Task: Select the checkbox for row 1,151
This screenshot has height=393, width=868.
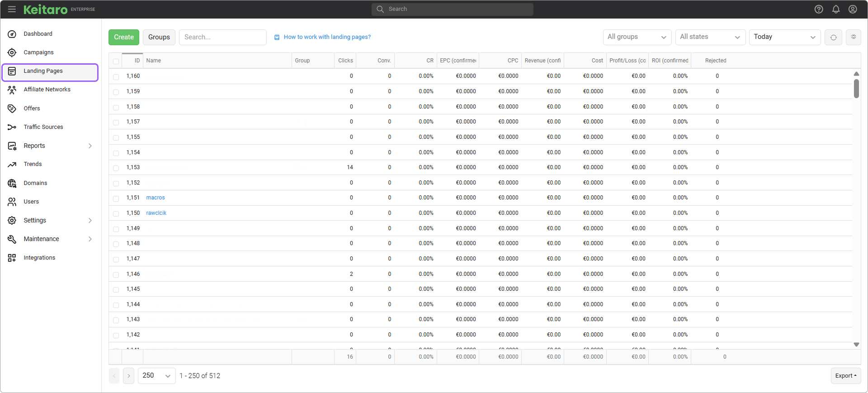Action: coord(116,199)
